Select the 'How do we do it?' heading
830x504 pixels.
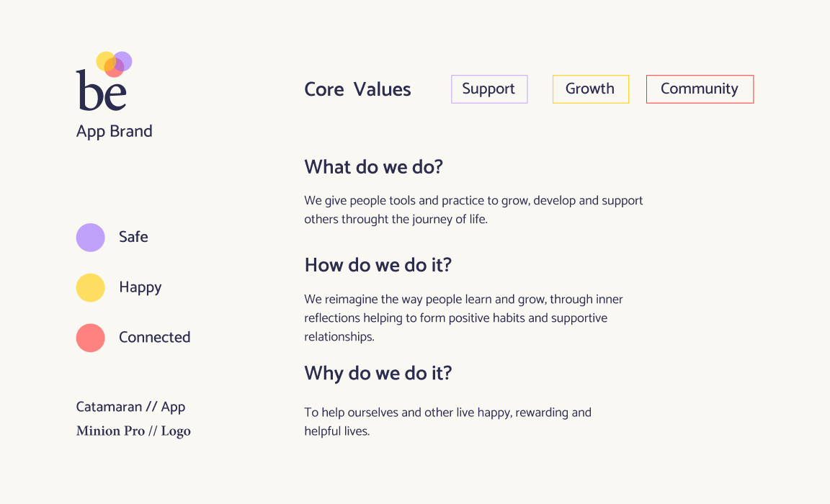[378, 265]
